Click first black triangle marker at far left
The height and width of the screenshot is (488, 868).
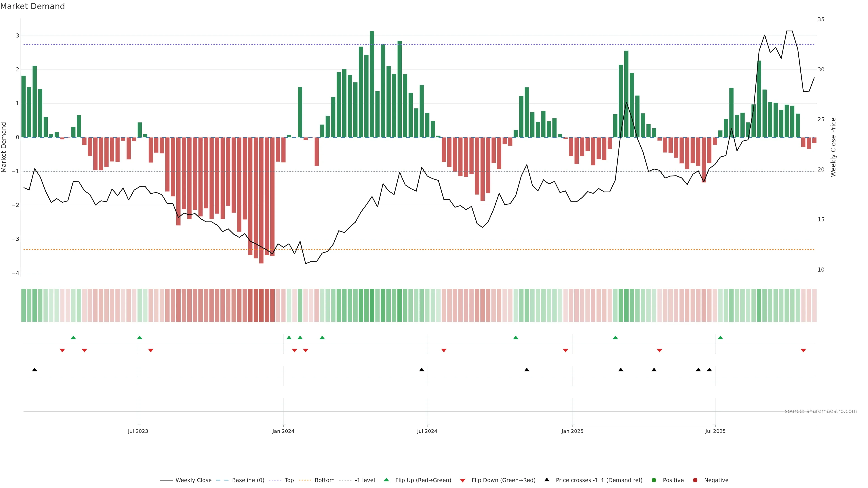coord(34,370)
